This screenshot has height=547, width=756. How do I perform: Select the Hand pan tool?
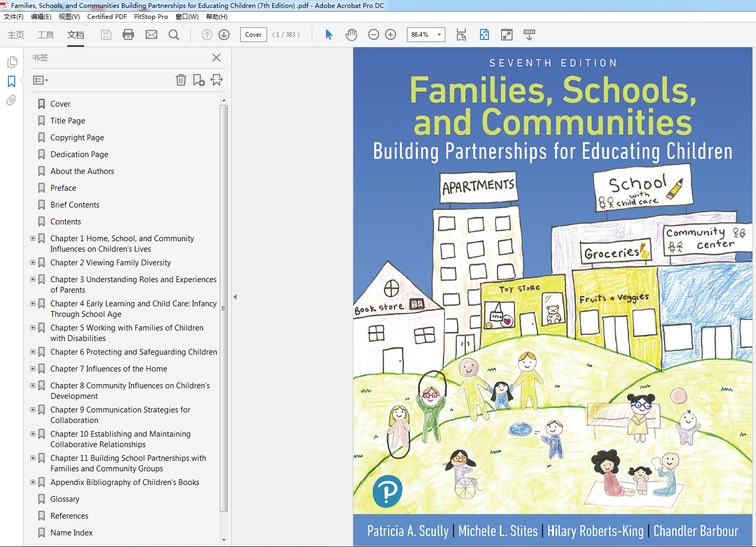coord(351,35)
